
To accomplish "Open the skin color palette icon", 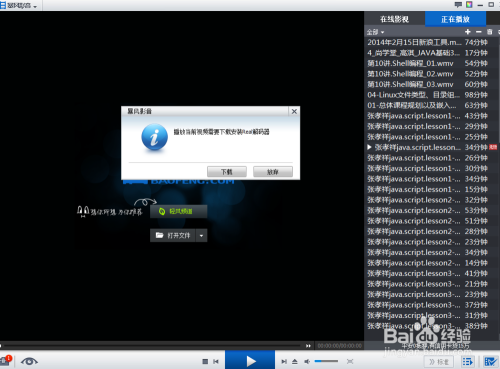I will pyautogui.click(x=469, y=5).
